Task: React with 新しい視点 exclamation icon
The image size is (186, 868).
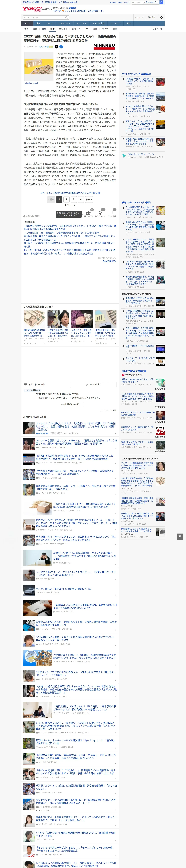Action: click(x=112, y=213)
